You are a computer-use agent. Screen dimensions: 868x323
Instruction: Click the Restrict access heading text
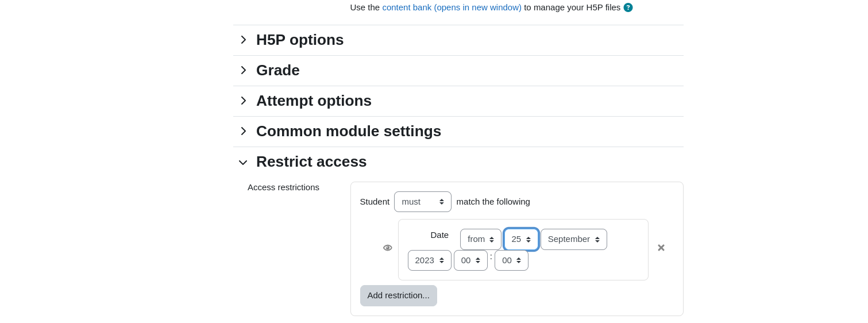[x=311, y=161]
